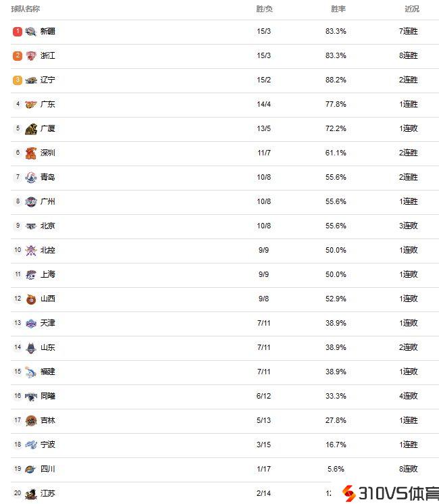Click the 胜率 column header
This screenshot has width=439, height=504.
[x=338, y=9]
